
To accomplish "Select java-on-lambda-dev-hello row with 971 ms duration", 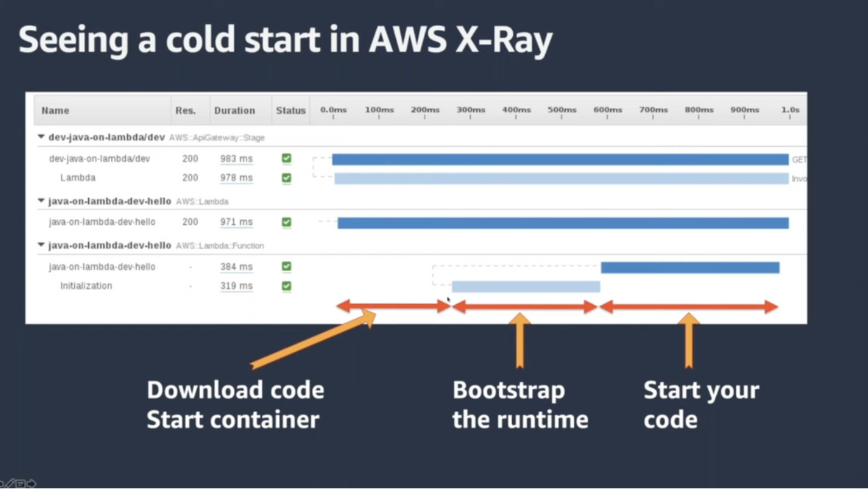I will tap(102, 222).
